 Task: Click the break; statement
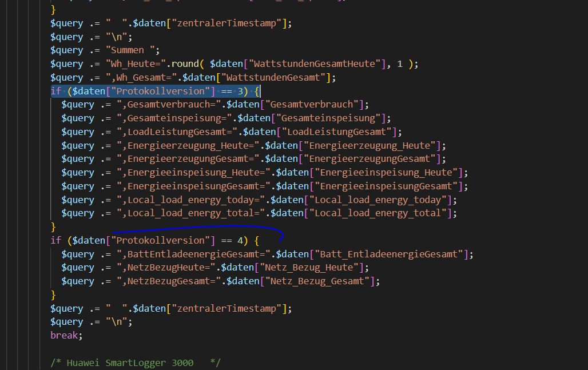pyautogui.click(x=66, y=336)
